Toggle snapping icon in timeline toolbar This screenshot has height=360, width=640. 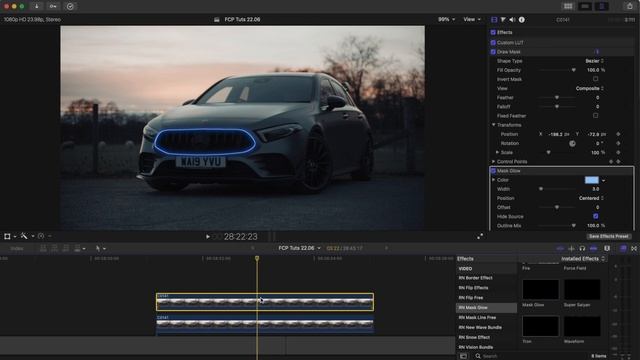593,248
